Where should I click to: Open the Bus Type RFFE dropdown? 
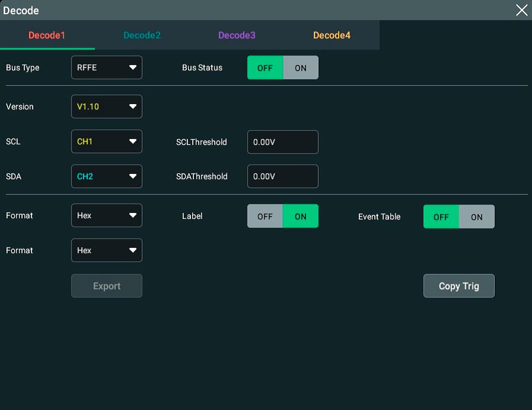(x=106, y=67)
